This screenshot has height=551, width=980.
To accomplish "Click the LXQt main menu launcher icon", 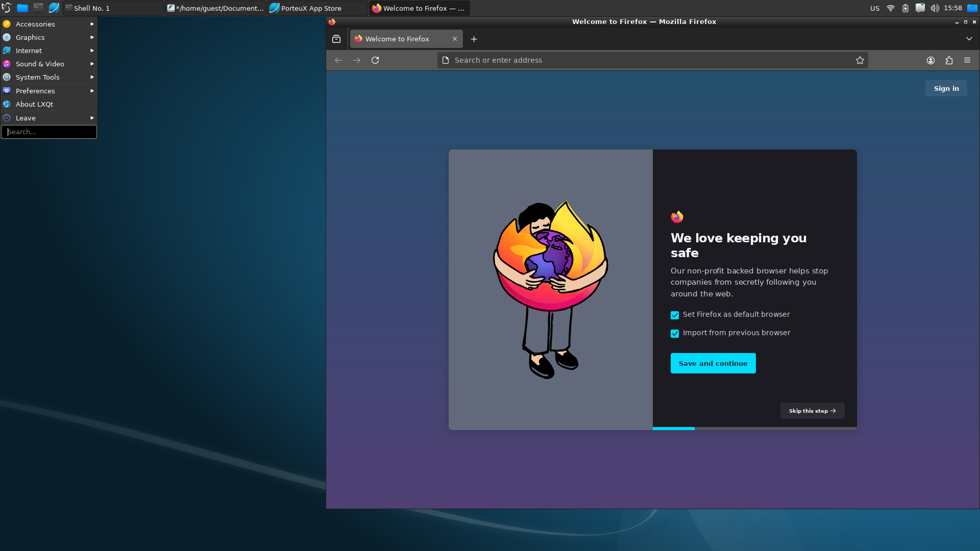I will 7,8.
